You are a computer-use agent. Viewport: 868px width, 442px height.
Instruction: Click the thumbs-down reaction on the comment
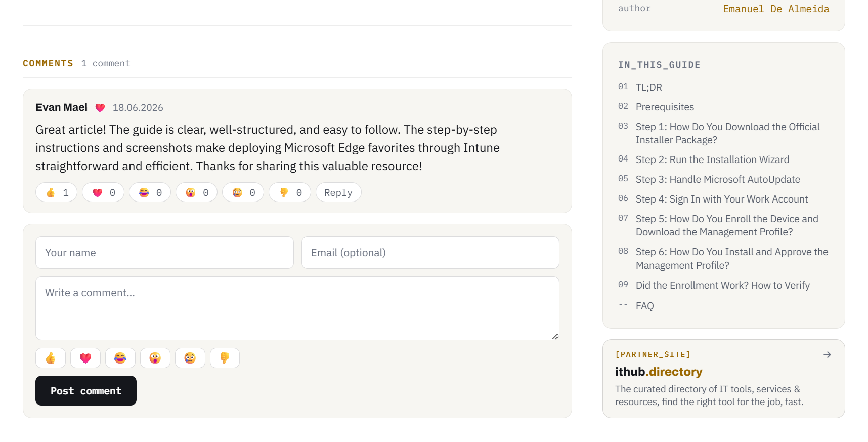290,192
